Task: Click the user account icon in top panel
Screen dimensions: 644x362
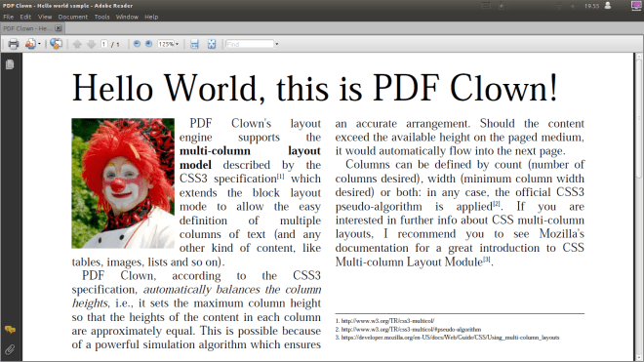Action: [x=608, y=6]
